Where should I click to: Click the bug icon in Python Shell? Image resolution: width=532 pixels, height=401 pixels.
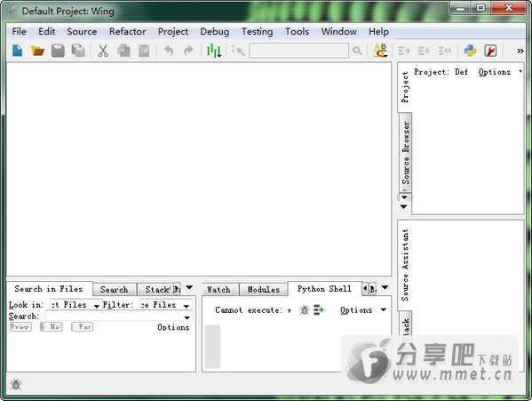click(x=305, y=309)
